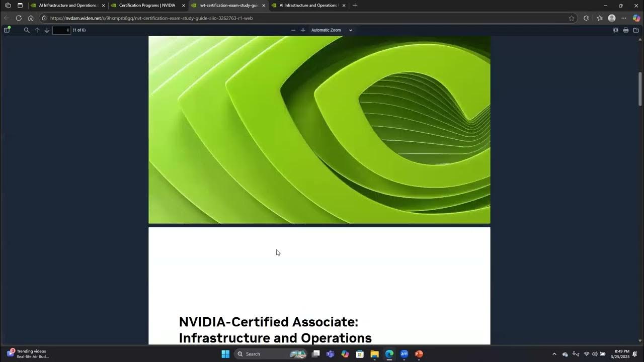Click the taskbar Search box
Image resolution: width=644 pixels, height=362 pixels.
(x=271, y=354)
